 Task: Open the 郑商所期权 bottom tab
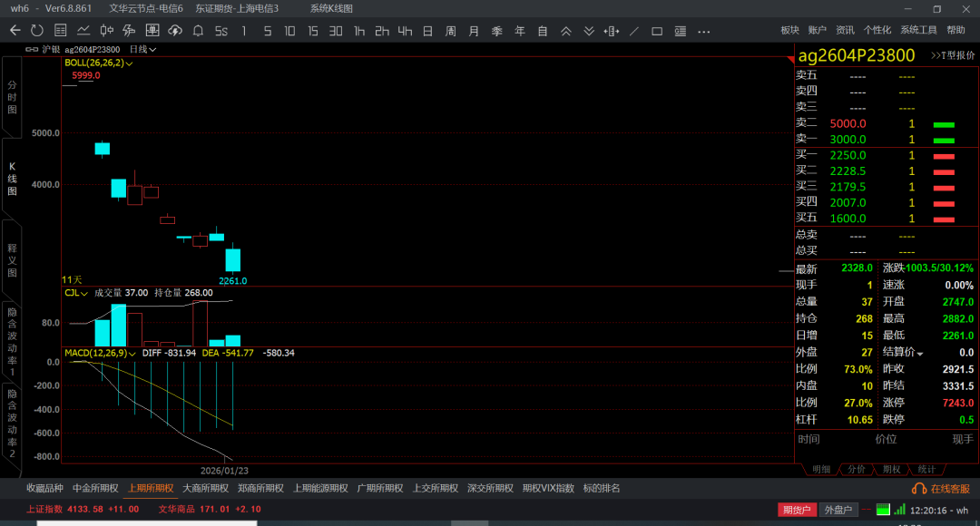pyautogui.click(x=260, y=489)
